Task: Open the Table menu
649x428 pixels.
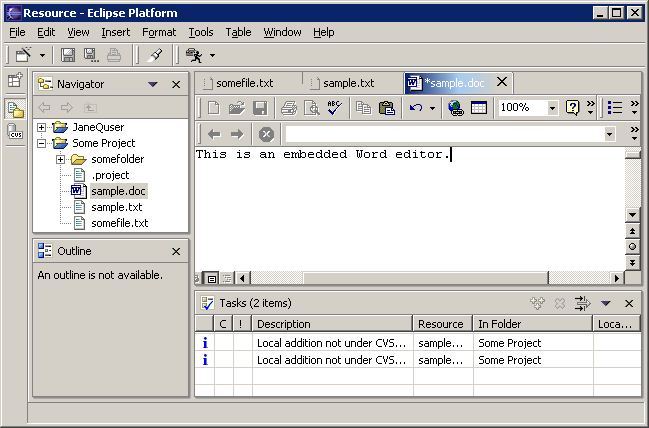Action: click(x=238, y=32)
